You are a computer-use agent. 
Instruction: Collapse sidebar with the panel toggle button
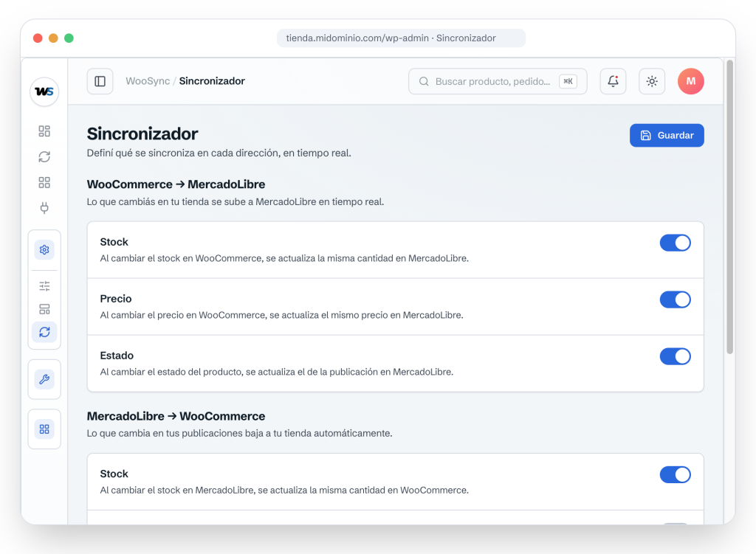point(100,81)
